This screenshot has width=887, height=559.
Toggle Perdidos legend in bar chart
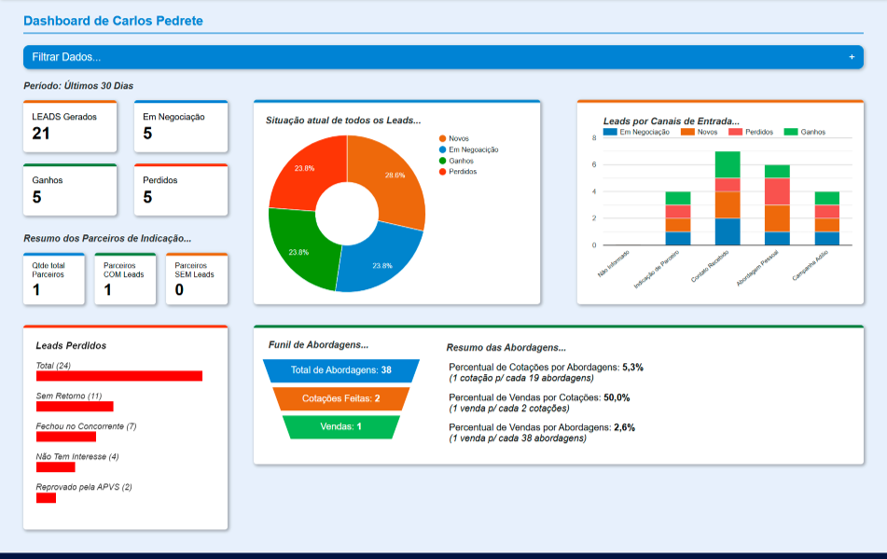[x=751, y=132]
